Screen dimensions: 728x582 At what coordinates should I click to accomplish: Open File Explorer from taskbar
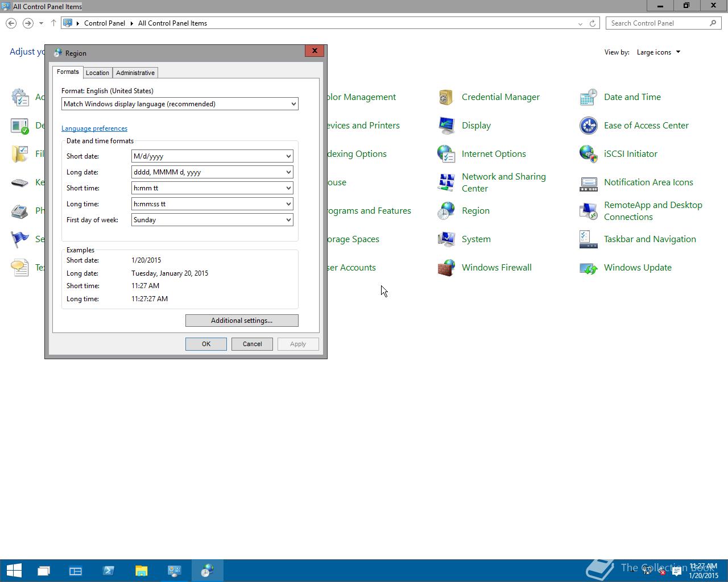pyautogui.click(x=141, y=571)
